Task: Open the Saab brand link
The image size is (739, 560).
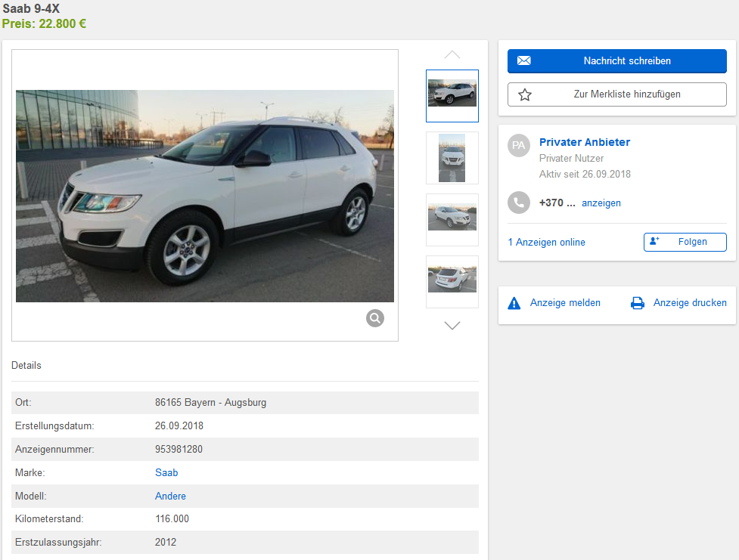Action: [x=166, y=472]
